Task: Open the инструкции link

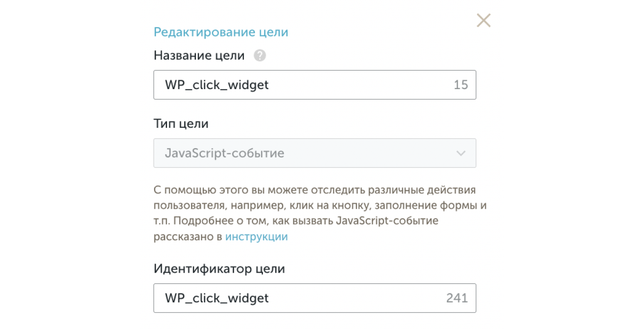Action: pyautogui.click(x=256, y=237)
